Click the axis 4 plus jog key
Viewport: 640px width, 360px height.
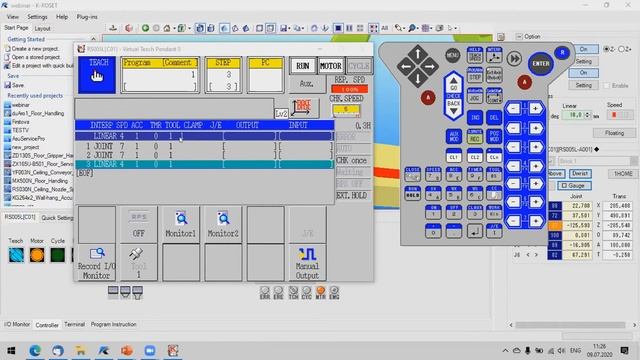pyautogui.click(x=535, y=166)
